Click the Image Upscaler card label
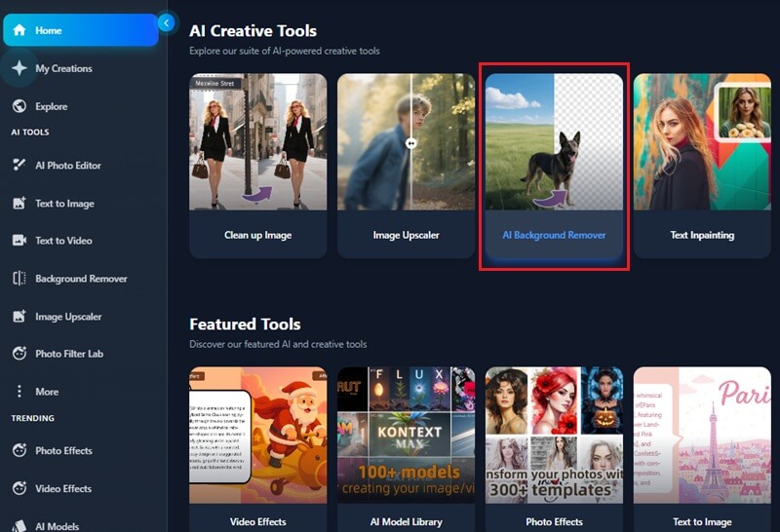 click(406, 235)
